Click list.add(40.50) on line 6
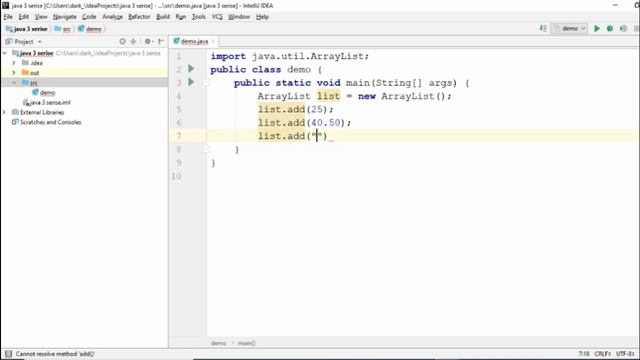Image resolution: width=640 pixels, height=360 pixels. [304, 123]
